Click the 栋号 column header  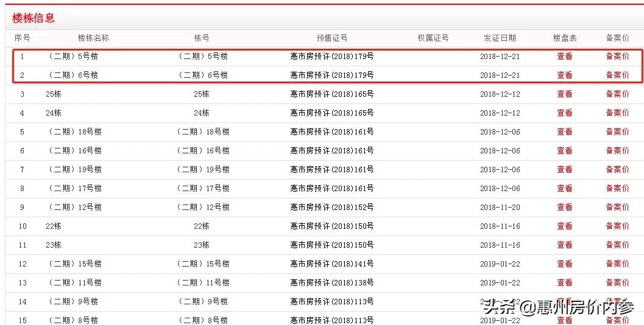202,38
